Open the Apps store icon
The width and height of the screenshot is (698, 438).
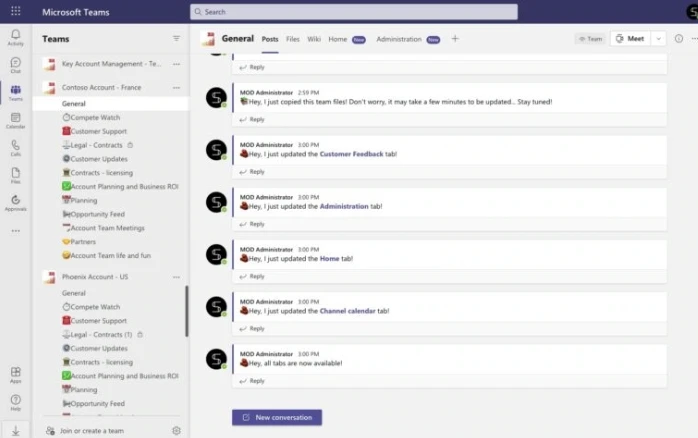coord(15,375)
